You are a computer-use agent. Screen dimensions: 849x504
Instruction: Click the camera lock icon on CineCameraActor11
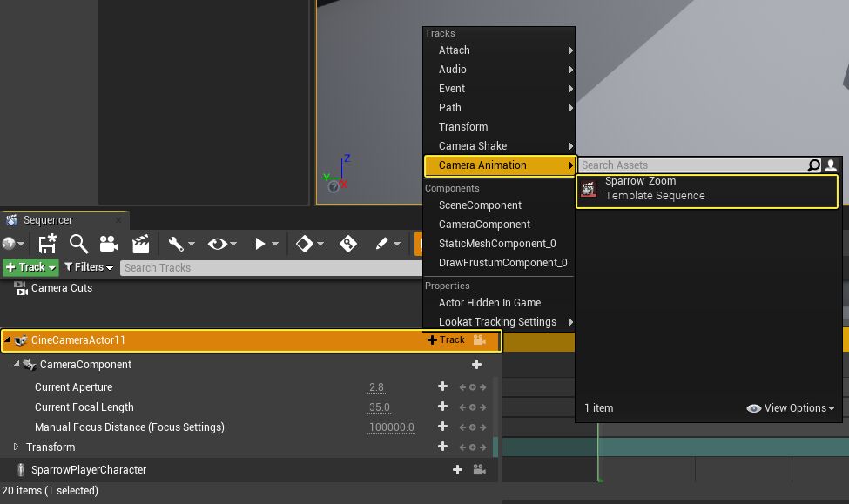click(x=480, y=340)
